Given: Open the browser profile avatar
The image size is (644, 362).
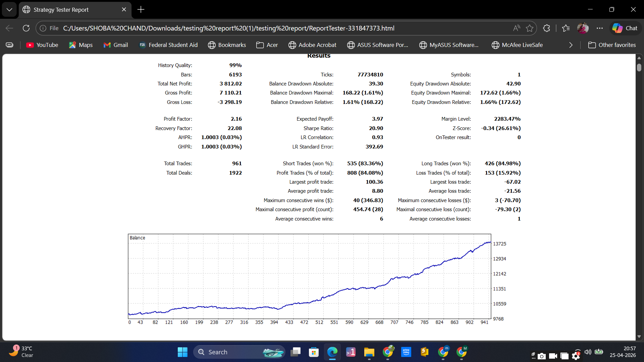Looking at the screenshot, I should pos(583,28).
